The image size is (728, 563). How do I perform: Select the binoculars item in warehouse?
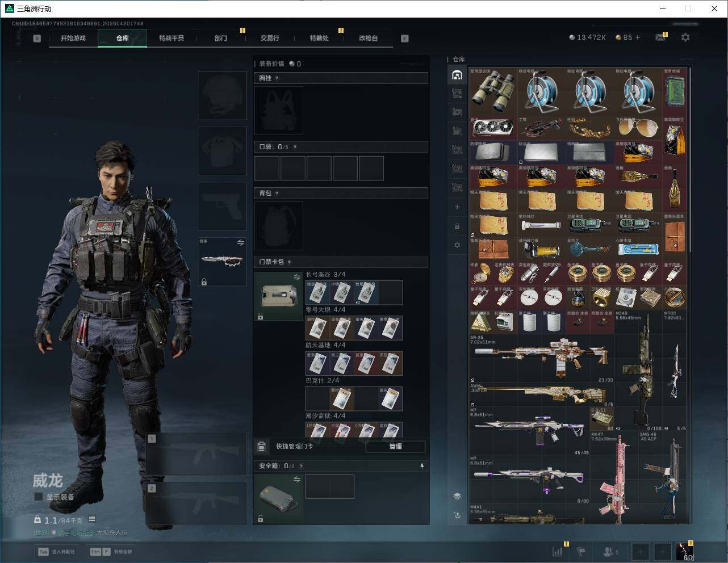coord(493,91)
